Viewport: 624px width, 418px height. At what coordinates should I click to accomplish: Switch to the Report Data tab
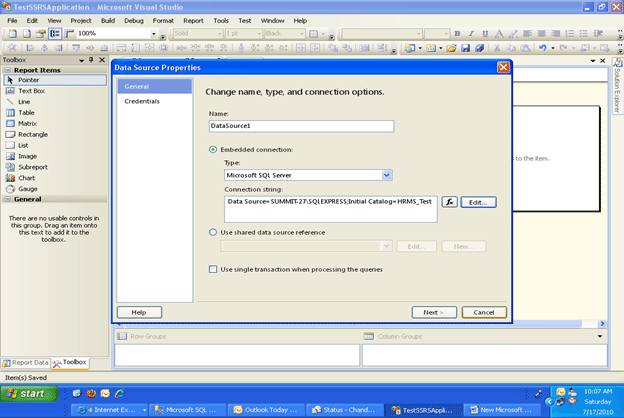click(26, 363)
